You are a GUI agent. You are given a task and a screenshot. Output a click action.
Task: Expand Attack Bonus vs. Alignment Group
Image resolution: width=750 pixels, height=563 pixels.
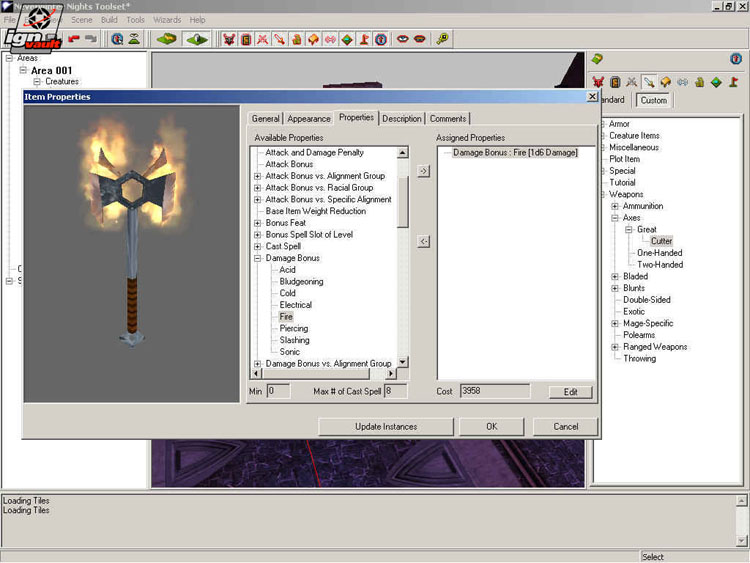click(257, 176)
